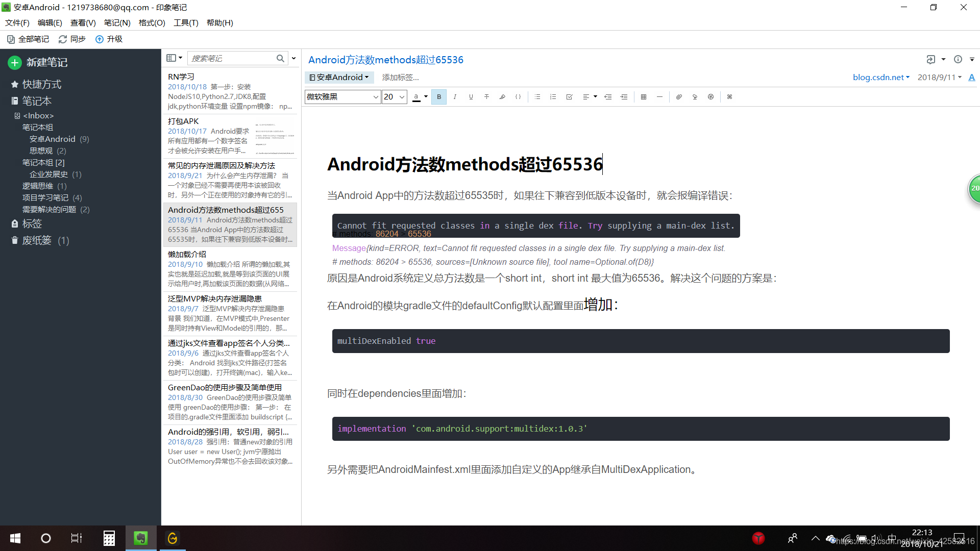
Task: Decrease indent of the paragraph
Action: [608, 97]
